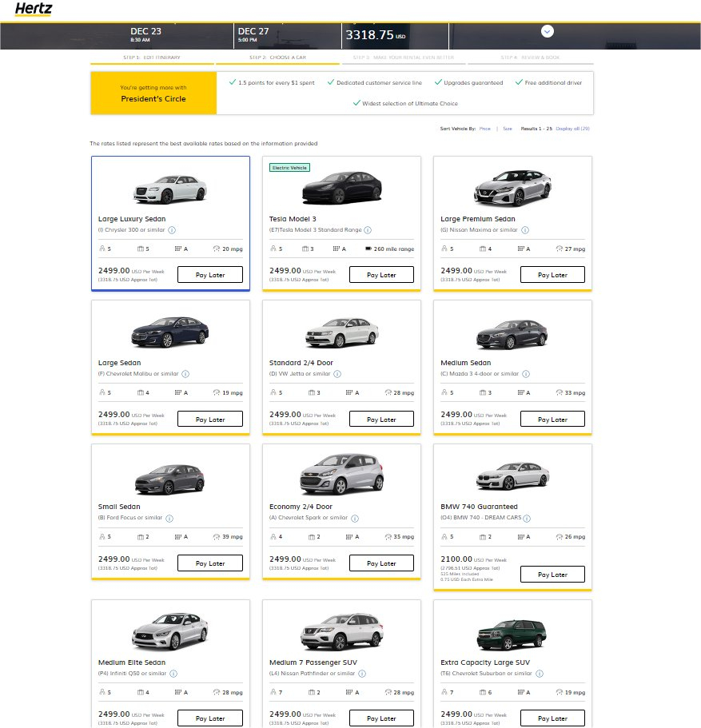Click passenger icon on Large Luxury Sedan
The height and width of the screenshot is (728, 701).
(x=102, y=249)
